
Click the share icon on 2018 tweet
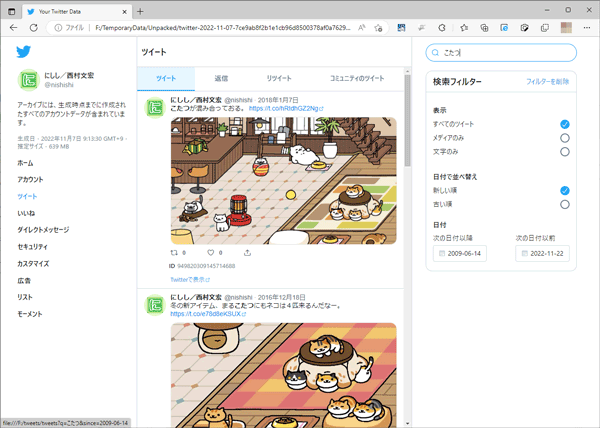coord(248,252)
